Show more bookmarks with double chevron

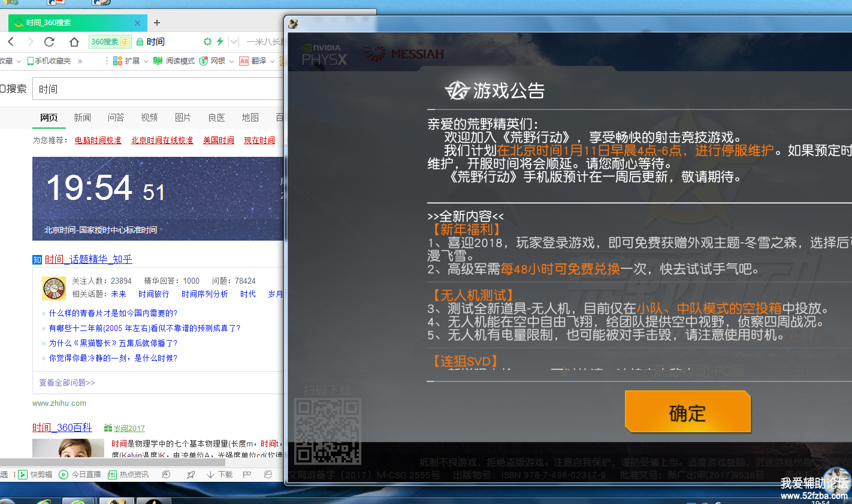click(x=80, y=61)
